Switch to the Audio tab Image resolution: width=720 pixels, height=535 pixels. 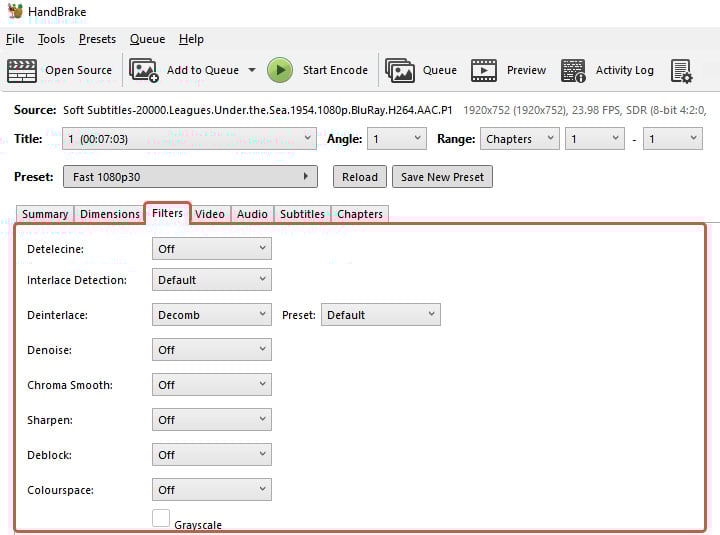pyautogui.click(x=252, y=214)
